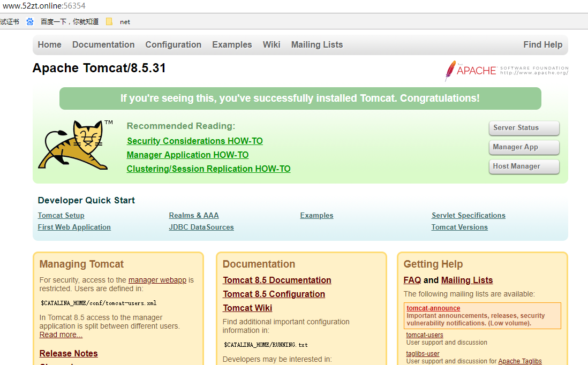588x365 pixels.
Task: Open Security Considerations HOW-TO link
Action: tap(194, 141)
